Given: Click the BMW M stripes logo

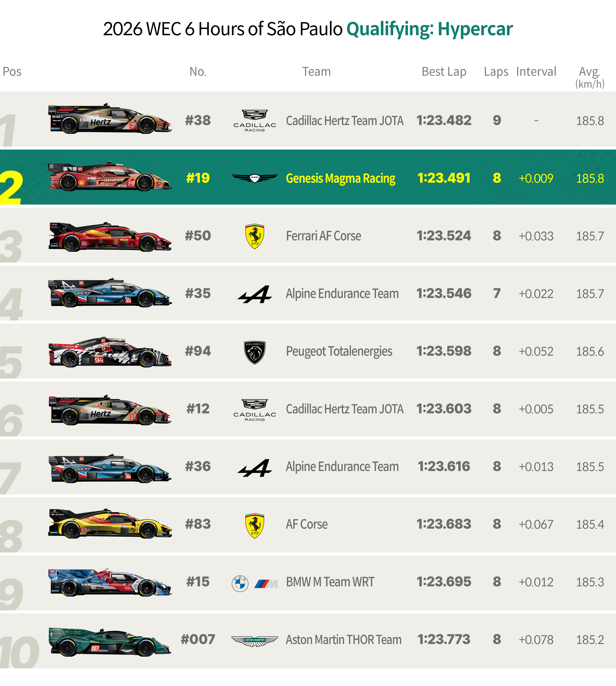Looking at the screenshot, I should click(x=266, y=584).
